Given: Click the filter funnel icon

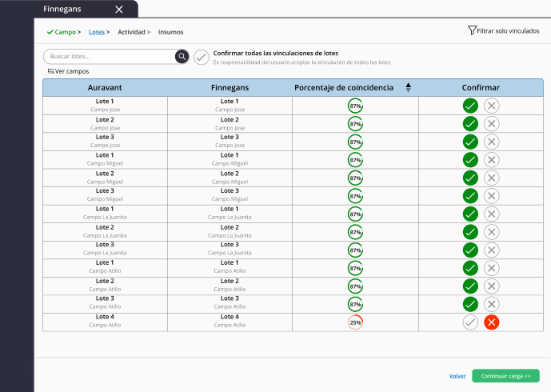Looking at the screenshot, I should click(x=472, y=30).
